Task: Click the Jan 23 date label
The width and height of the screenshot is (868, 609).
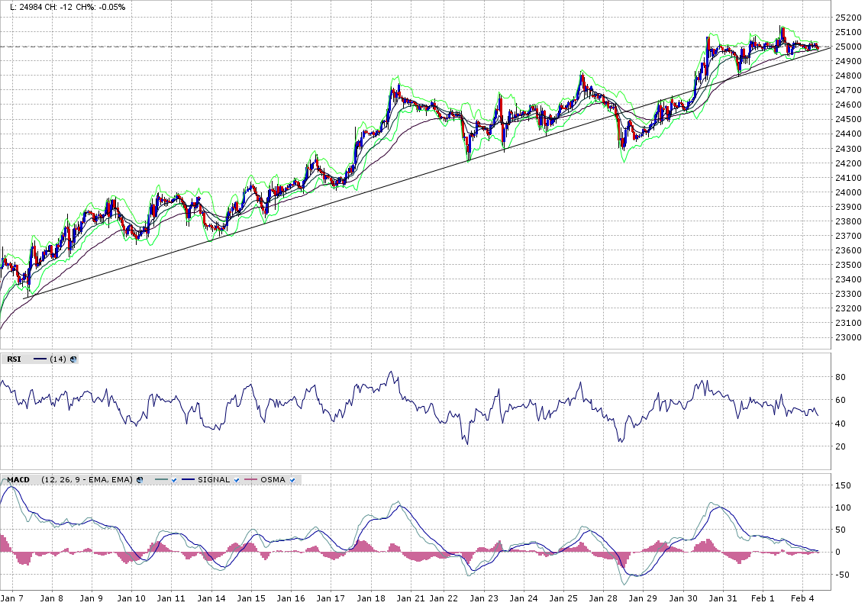Action: point(484,598)
